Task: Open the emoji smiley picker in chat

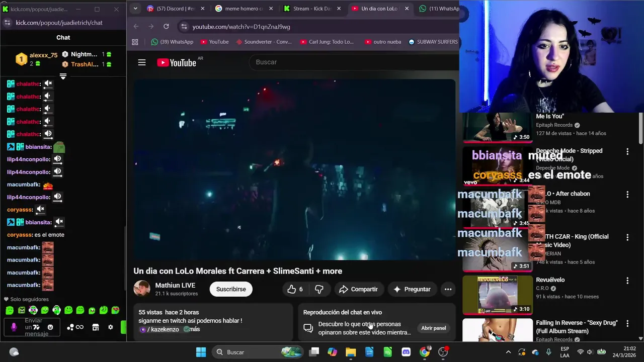Action: pyautogui.click(x=50, y=327)
